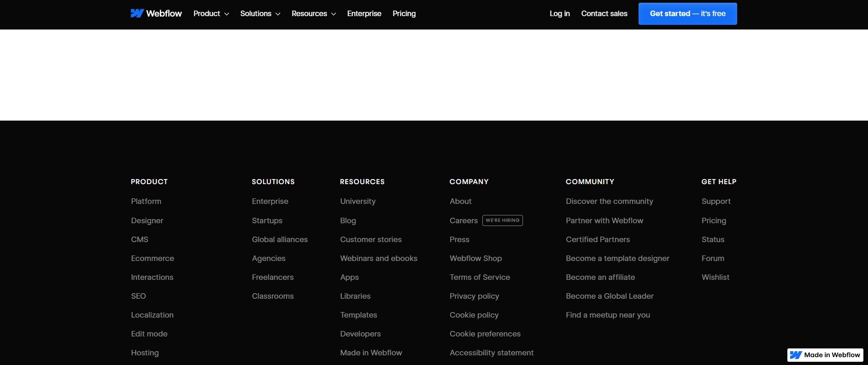Image resolution: width=868 pixels, height=365 pixels.
Task: Open Interactions footer link
Action: coord(152,277)
